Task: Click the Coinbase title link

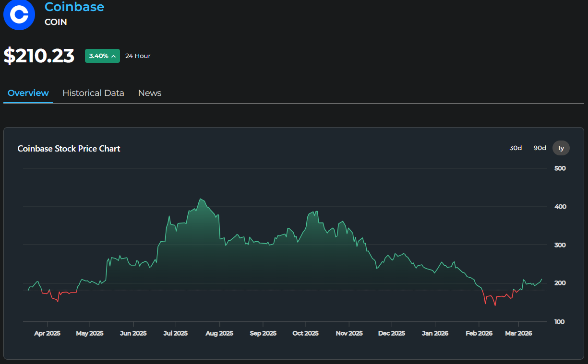Action: point(74,7)
